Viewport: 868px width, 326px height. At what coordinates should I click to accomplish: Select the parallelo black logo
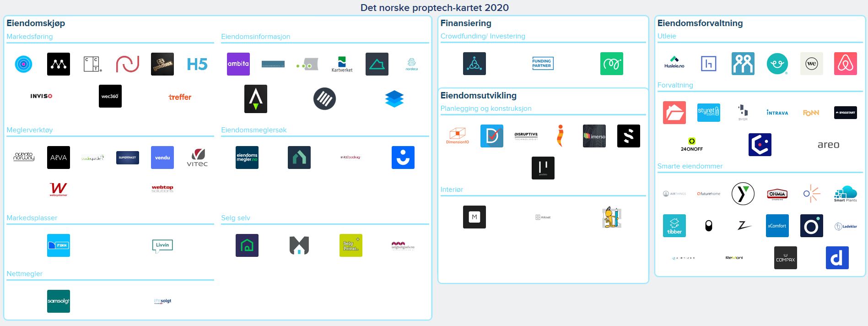543,168
